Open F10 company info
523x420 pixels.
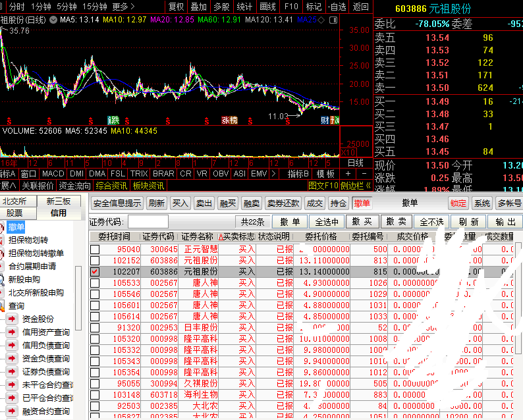(291, 7)
